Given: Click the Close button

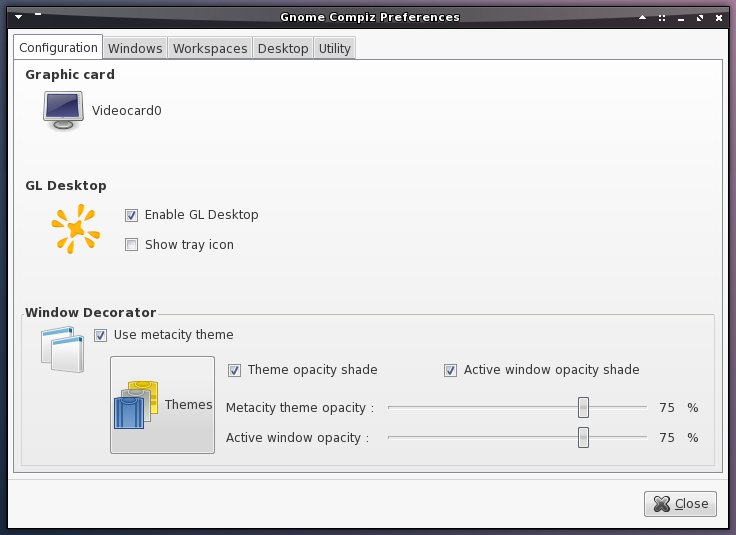Looking at the screenshot, I should [680, 504].
